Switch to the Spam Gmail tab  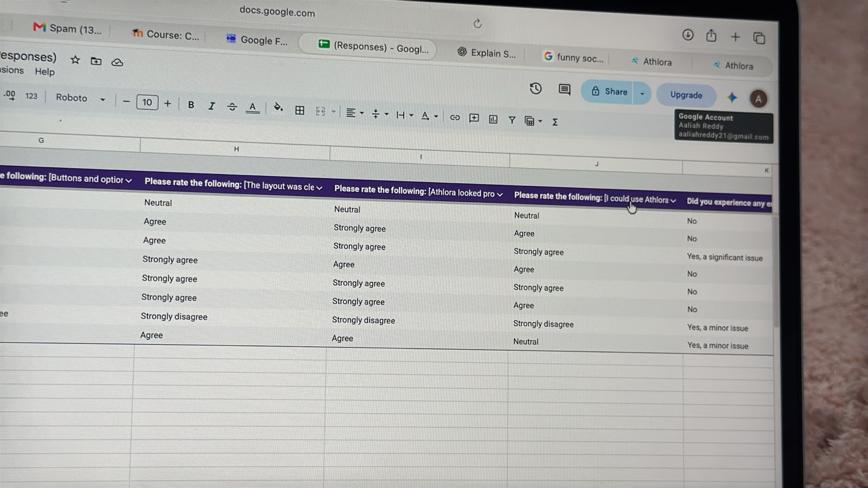(68, 28)
